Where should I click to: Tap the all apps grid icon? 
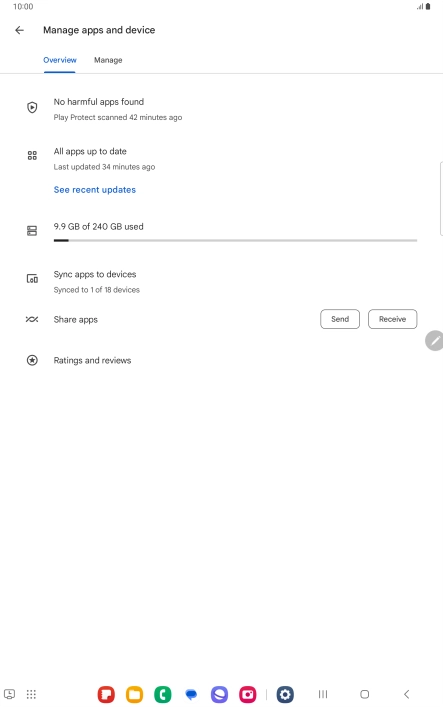click(x=32, y=156)
